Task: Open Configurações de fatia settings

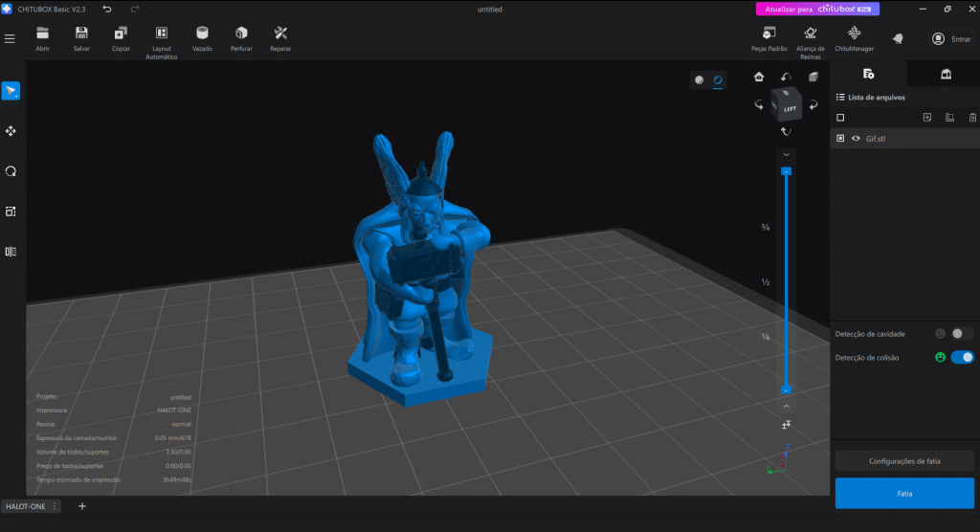Action: pos(904,461)
